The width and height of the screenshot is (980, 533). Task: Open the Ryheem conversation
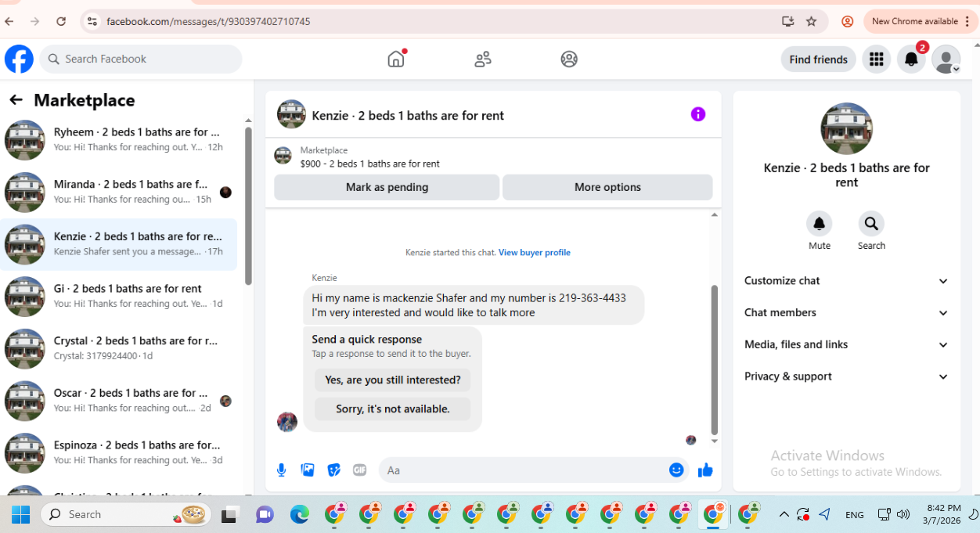coord(119,139)
